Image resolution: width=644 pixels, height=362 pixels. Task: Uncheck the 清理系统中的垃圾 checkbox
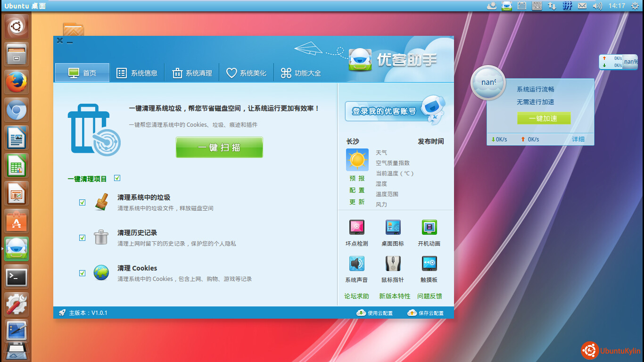tap(83, 202)
